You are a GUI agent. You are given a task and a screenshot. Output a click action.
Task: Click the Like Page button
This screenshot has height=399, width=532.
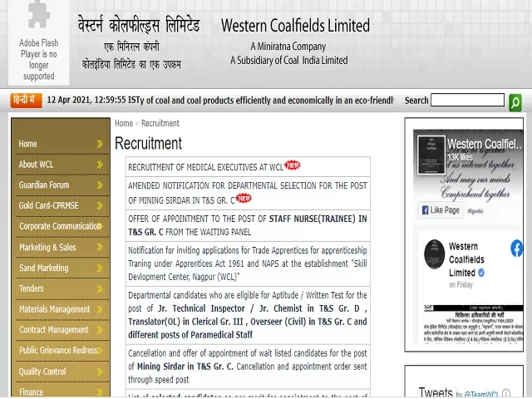pyautogui.click(x=441, y=210)
